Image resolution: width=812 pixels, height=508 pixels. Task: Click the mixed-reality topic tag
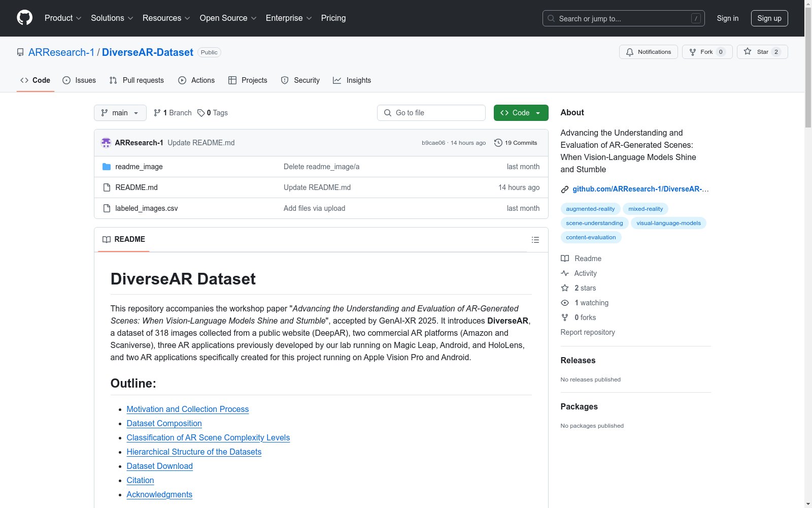pyautogui.click(x=646, y=209)
